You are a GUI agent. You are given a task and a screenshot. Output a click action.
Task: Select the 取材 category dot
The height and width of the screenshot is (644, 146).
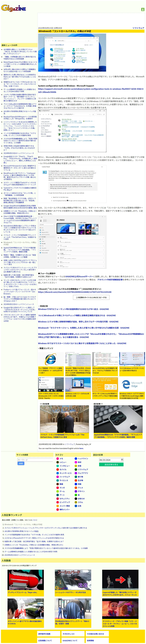76,462
